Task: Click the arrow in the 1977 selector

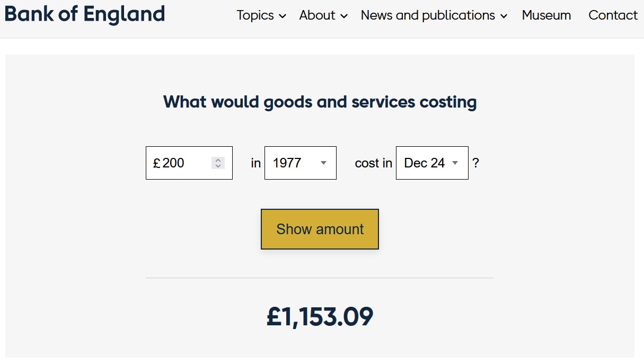Action: coord(323,163)
